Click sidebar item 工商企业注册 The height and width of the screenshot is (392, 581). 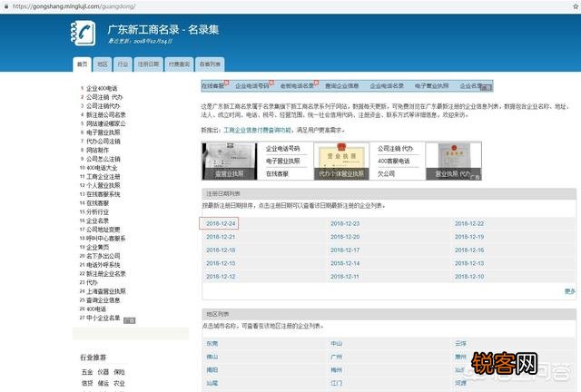[103, 177]
